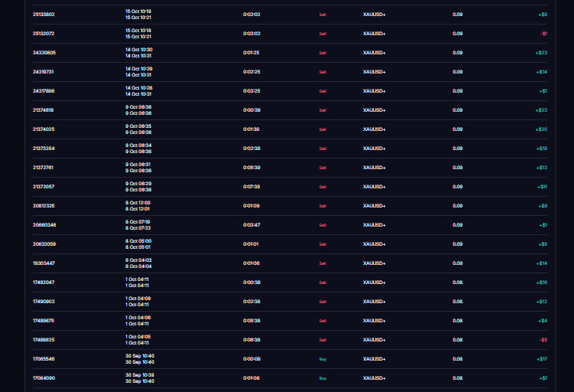
Task: Click order ID 21372761
Action: tap(44, 168)
